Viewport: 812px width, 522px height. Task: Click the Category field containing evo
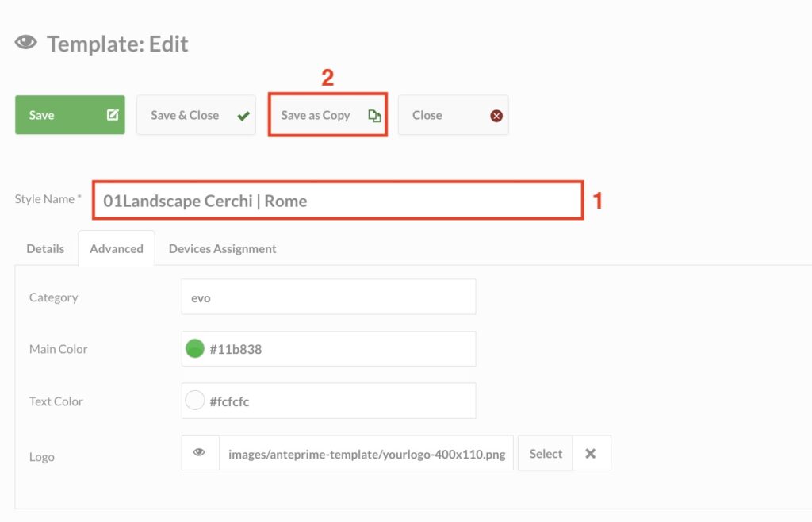click(x=328, y=297)
